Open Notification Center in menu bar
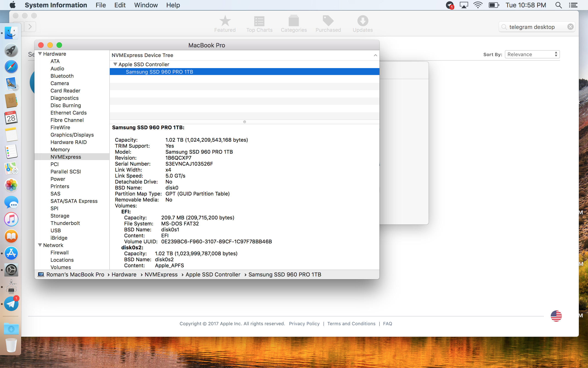 pyautogui.click(x=574, y=5)
